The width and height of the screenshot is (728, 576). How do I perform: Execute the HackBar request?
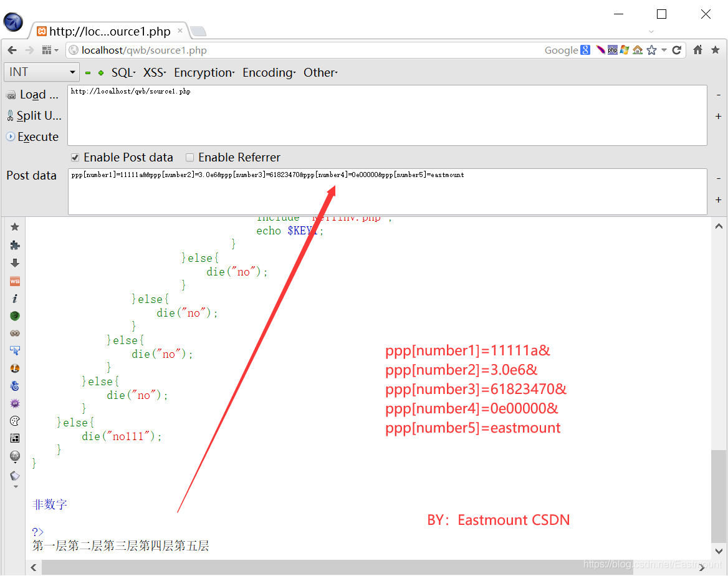tap(32, 137)
